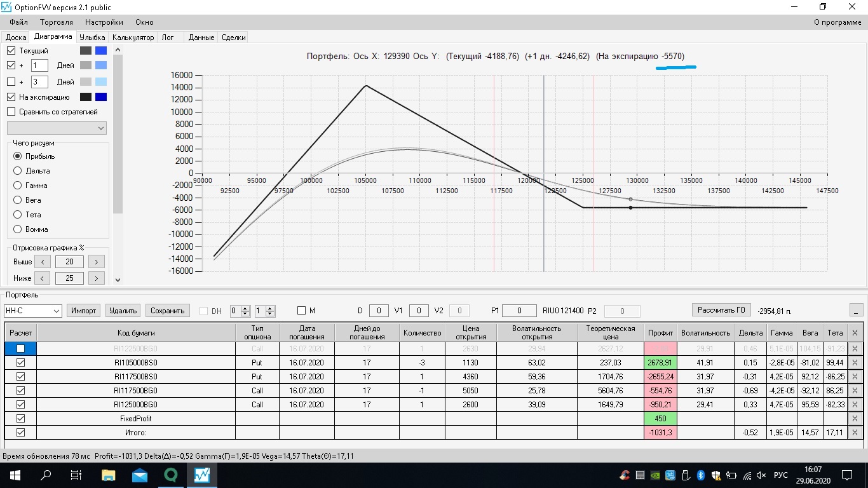The image size is (868, 488).
Task: Uncheck the FixedProfit row checkbox
Action: coord(21,419)
